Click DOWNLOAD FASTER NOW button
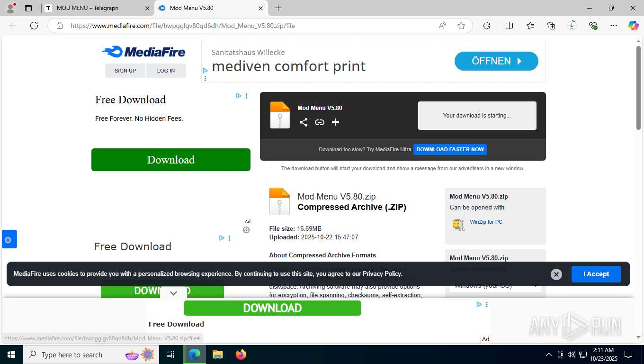This screenshot has height=364, width=644. pos(450,149)
